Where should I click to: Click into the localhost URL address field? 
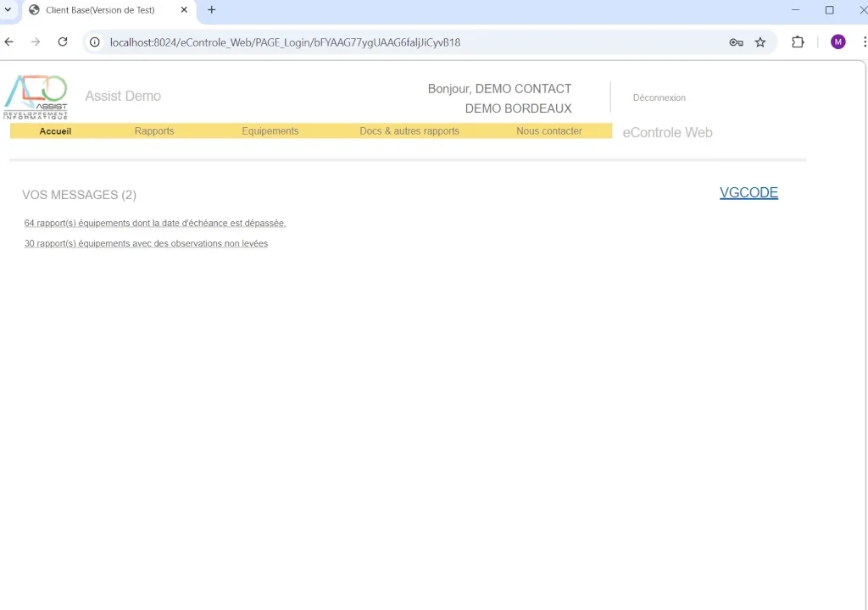coord(381,42)
